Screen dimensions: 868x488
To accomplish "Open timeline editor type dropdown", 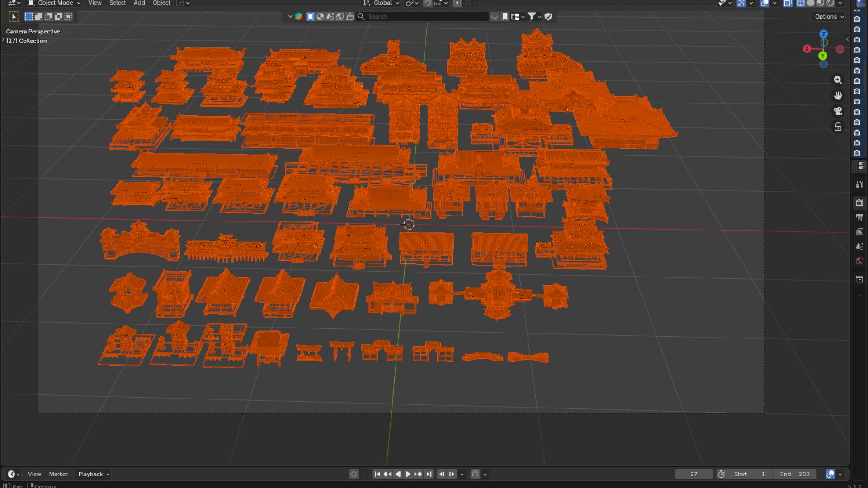I will pyautogui.click(x=14, y=474).
